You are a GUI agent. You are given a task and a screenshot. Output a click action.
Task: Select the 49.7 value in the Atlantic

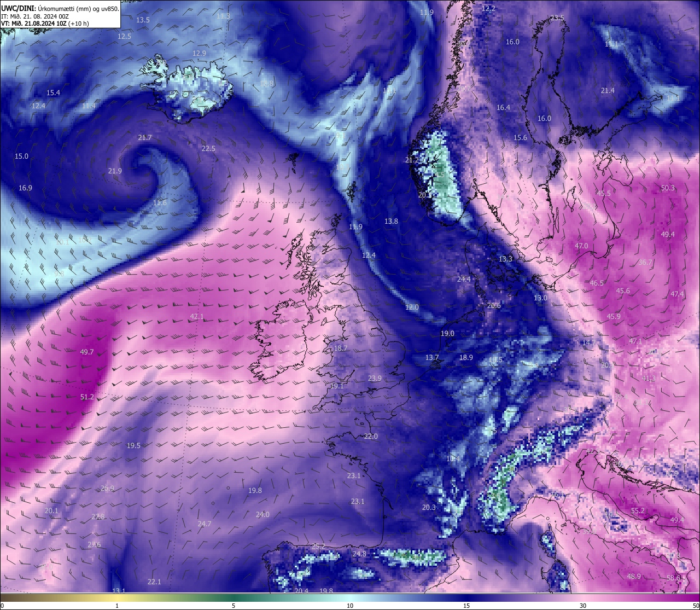[x=87, y=352]
